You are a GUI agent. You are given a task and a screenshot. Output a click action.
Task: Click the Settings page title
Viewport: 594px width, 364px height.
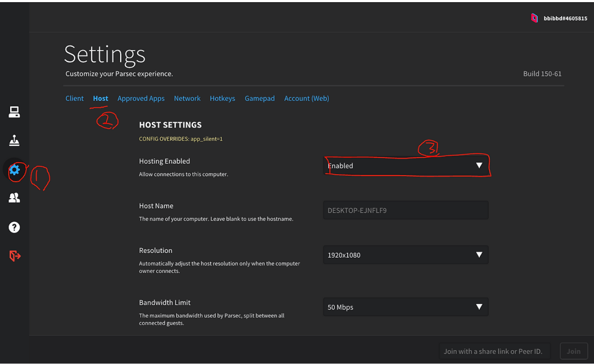tap(105, 54)
